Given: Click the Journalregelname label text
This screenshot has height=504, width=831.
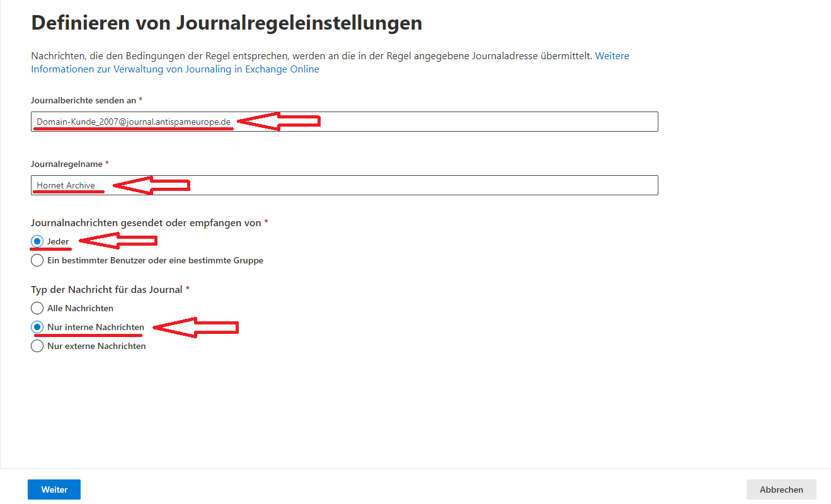Looking at the screenshot, I should coord(67,164).
